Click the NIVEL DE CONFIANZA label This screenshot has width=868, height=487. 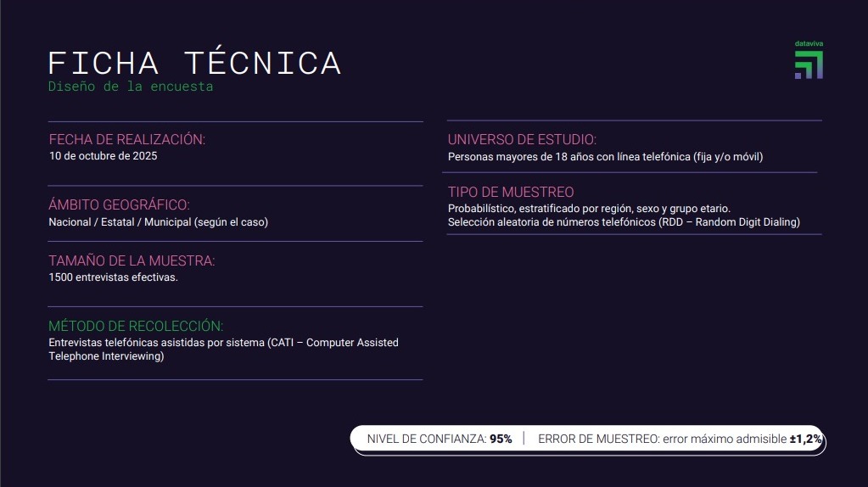pyautogui.click(x=427, y=439)
